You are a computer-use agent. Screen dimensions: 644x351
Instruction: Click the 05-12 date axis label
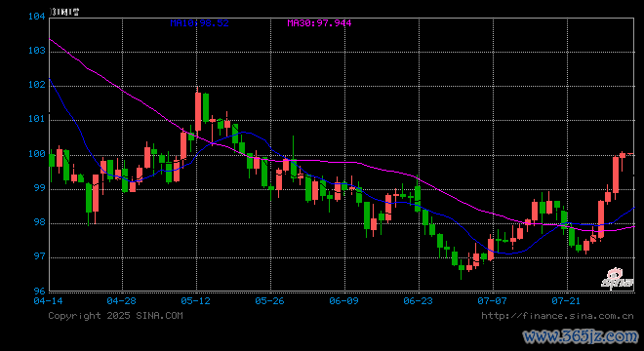click(x=195, y=301)
